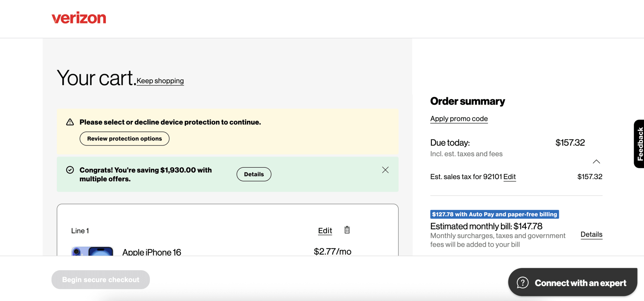
Task: View Details of the savings offers
Action: (254, 174)
